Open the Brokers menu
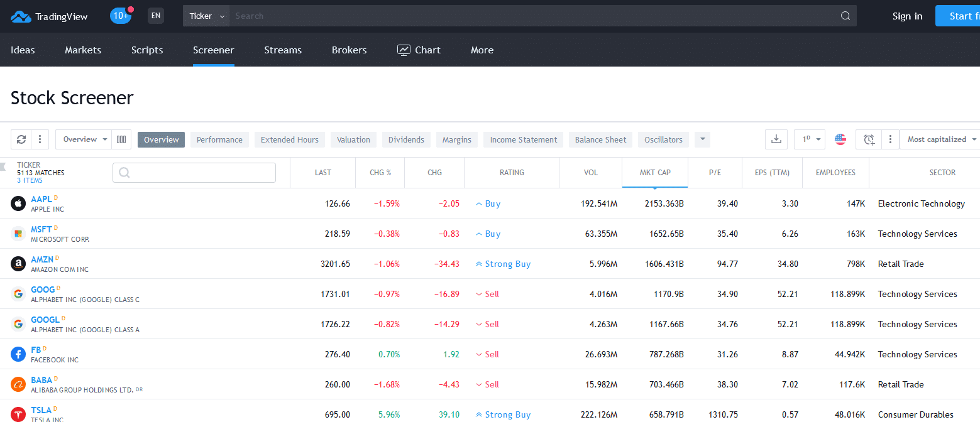The width and height of the screenshot is (980, 422). [350, 50]
